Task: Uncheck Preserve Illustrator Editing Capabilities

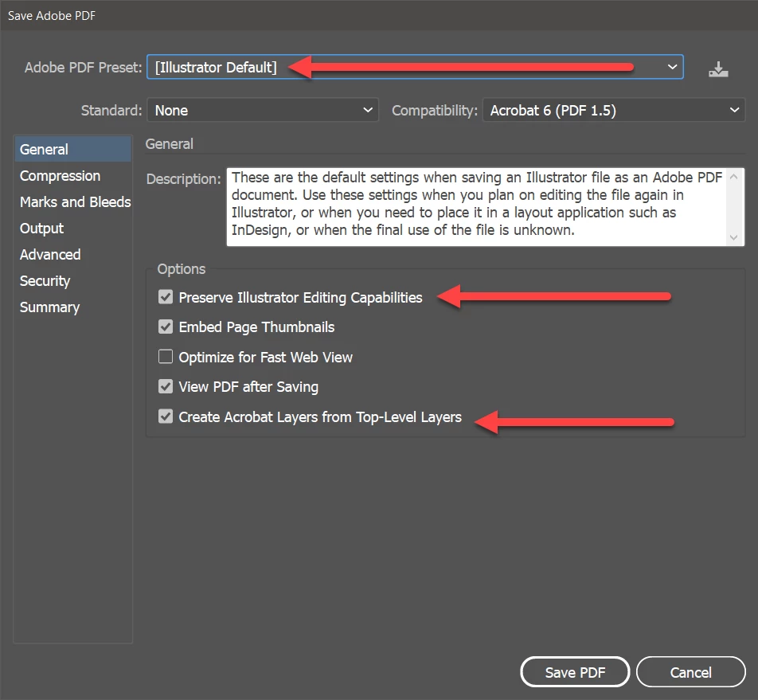Action: coord(166,297)
